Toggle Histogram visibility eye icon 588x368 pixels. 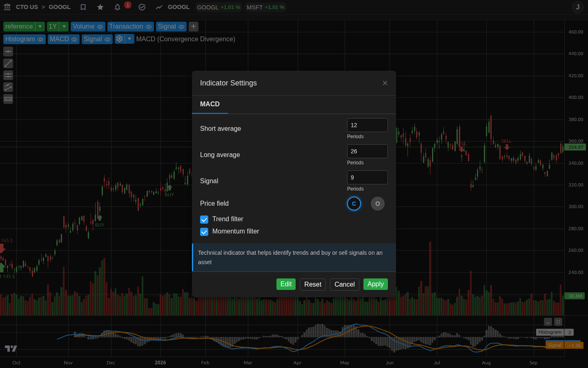click(40, 39)
